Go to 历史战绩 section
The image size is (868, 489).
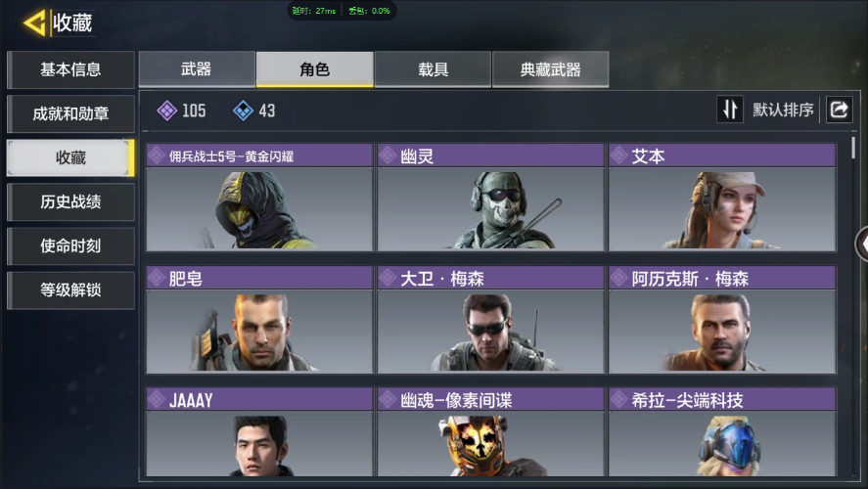(x=70, y=201)
